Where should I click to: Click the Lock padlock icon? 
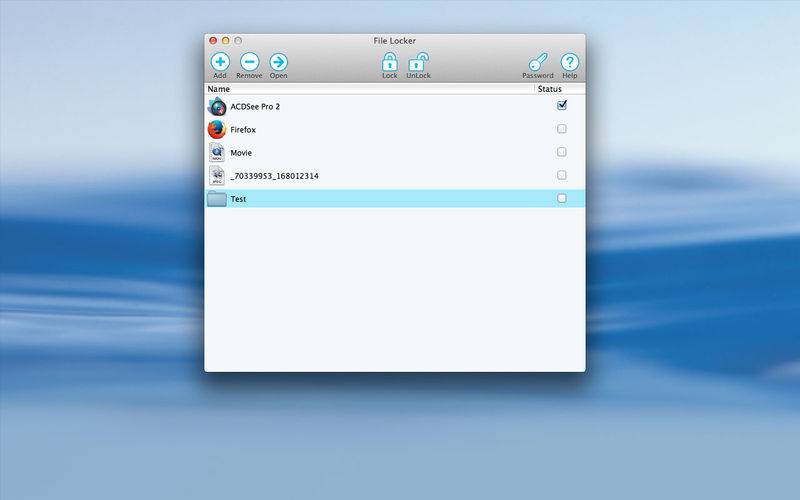390,62
